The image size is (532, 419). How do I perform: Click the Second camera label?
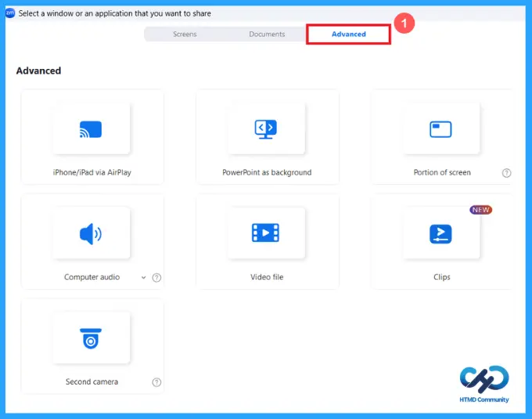(92, 381)
